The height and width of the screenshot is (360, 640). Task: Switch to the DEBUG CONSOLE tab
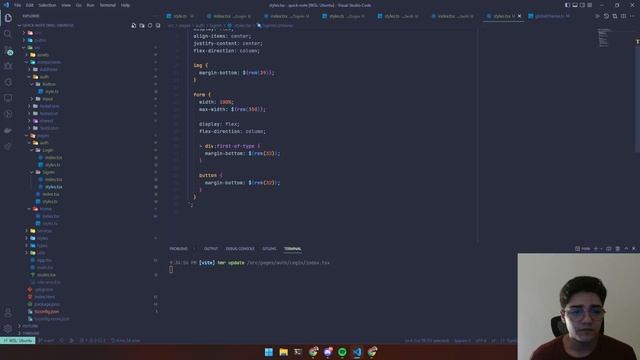pyautogui.click(x=240, y=249)
